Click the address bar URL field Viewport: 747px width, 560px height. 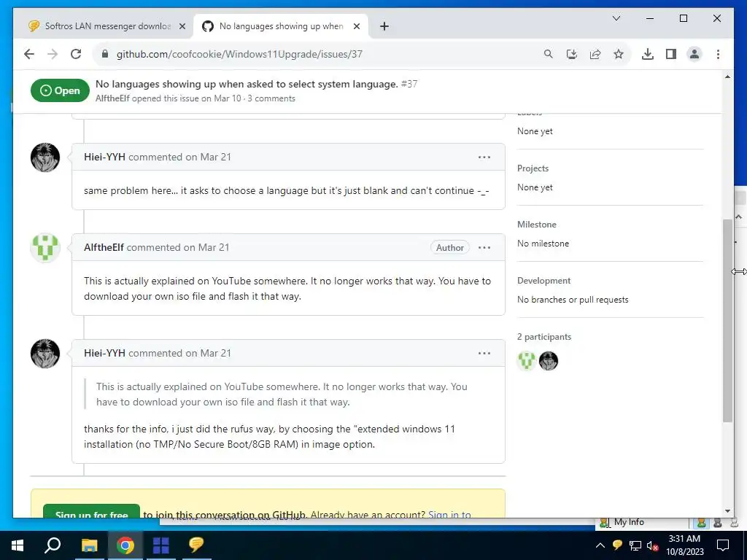point(314,54)
